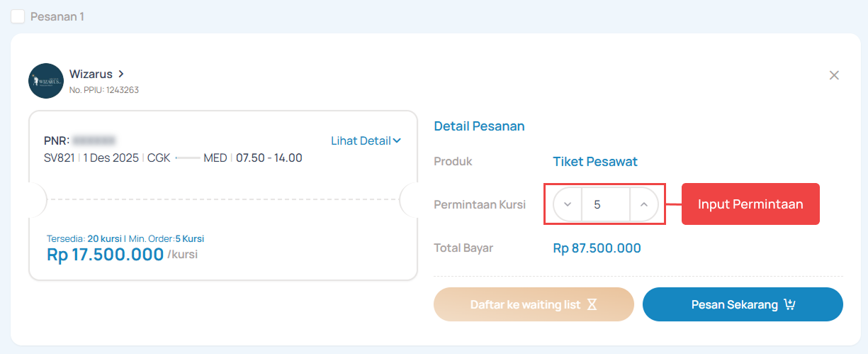Click the Total Bayar Rp 87.500.000 amount
The image size is (868, 354).
click(x=597, y=248)
